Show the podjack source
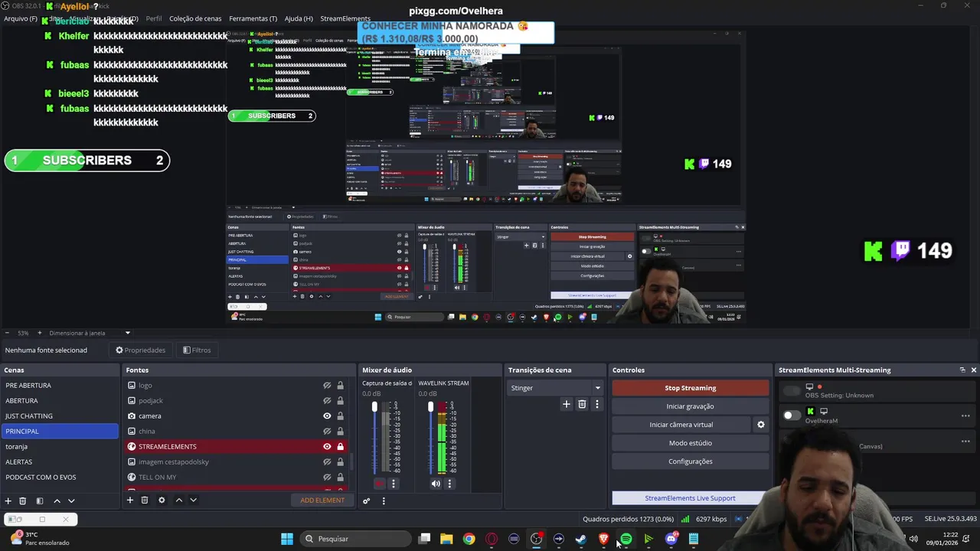 pos(327,401)
